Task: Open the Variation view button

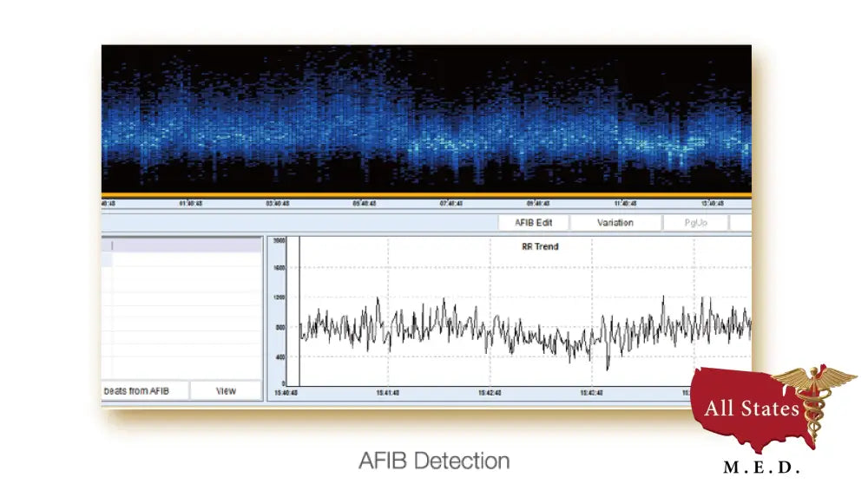Action: (x=615, y=223)
